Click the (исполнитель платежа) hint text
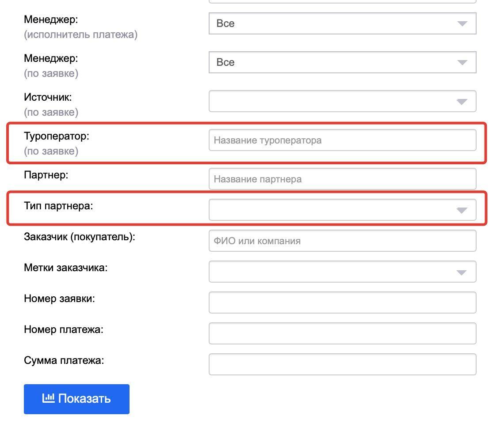 (x=80, y=34)
